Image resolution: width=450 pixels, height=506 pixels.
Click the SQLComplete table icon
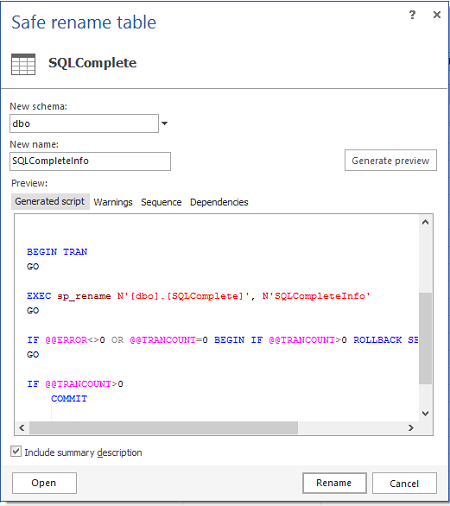click(x=23, y=64)
